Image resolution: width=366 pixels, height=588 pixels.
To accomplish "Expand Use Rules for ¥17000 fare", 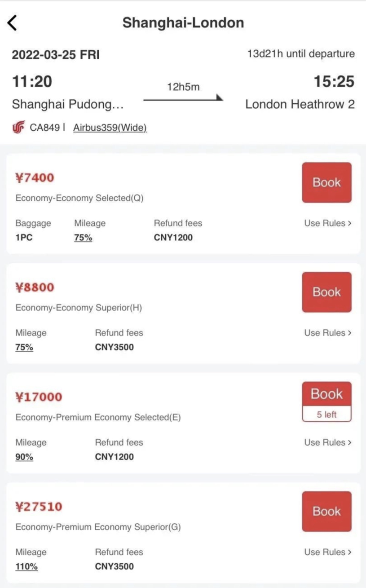I will [327, 442].
